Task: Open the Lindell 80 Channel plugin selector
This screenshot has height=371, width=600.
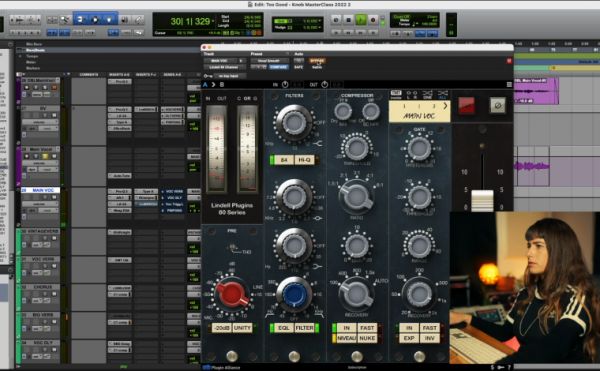Action: (x=224, y=67)
